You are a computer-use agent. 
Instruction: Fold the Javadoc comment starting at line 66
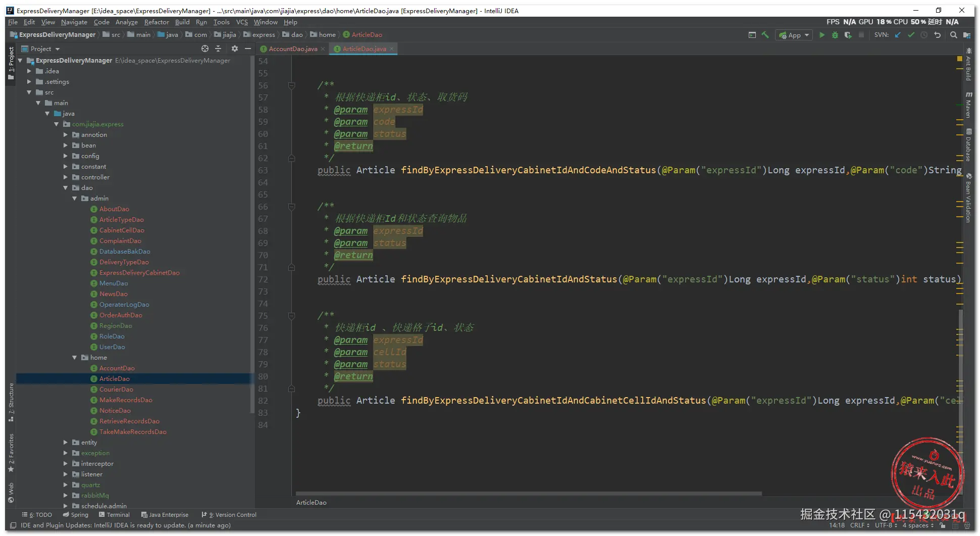click(x=291, y=207)
